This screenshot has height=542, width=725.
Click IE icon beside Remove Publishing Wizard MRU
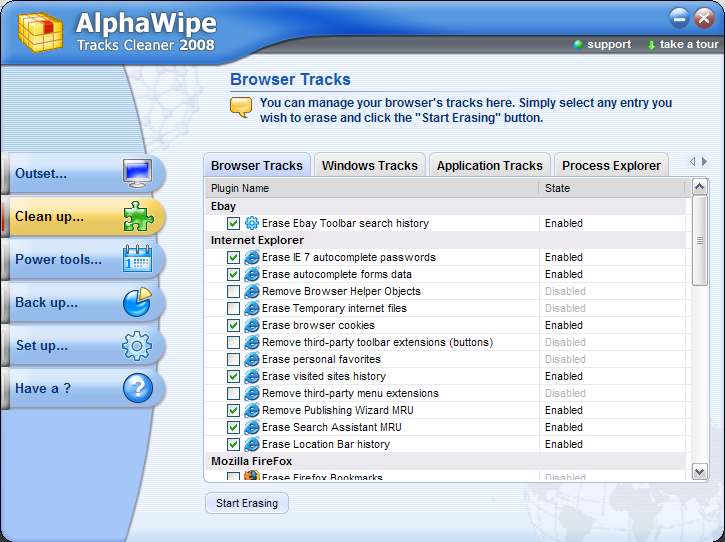pos(252,410)
